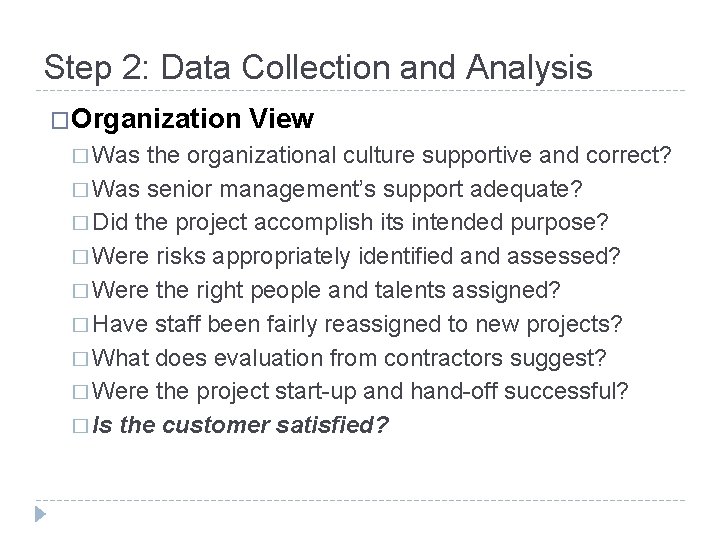Image resolution: width=720 pixels, height=540 pixels.
Task: Click bullet marker beside "Have staff been fairly"
Action: [x=80, y=323]
